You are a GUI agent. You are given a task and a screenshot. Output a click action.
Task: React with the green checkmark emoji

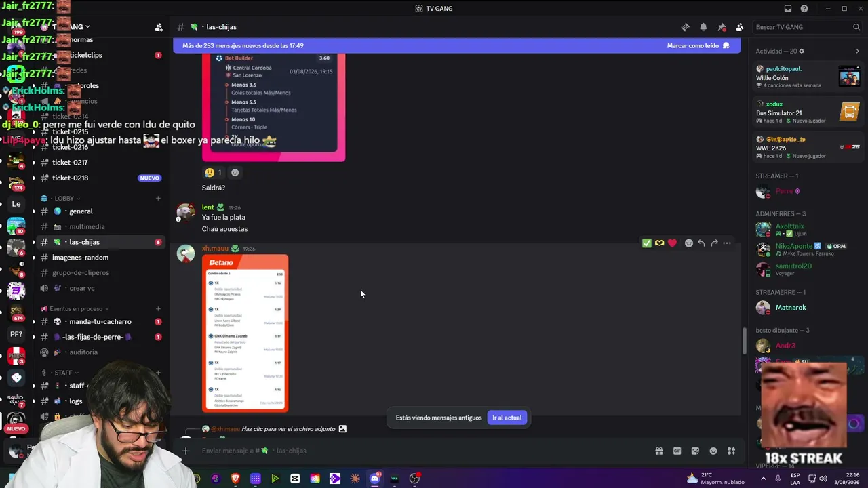coord(647,243)
